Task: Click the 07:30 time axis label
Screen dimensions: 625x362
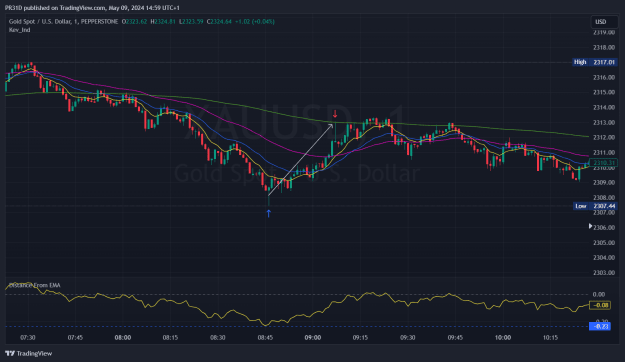Action: click(x=28, y=338)
